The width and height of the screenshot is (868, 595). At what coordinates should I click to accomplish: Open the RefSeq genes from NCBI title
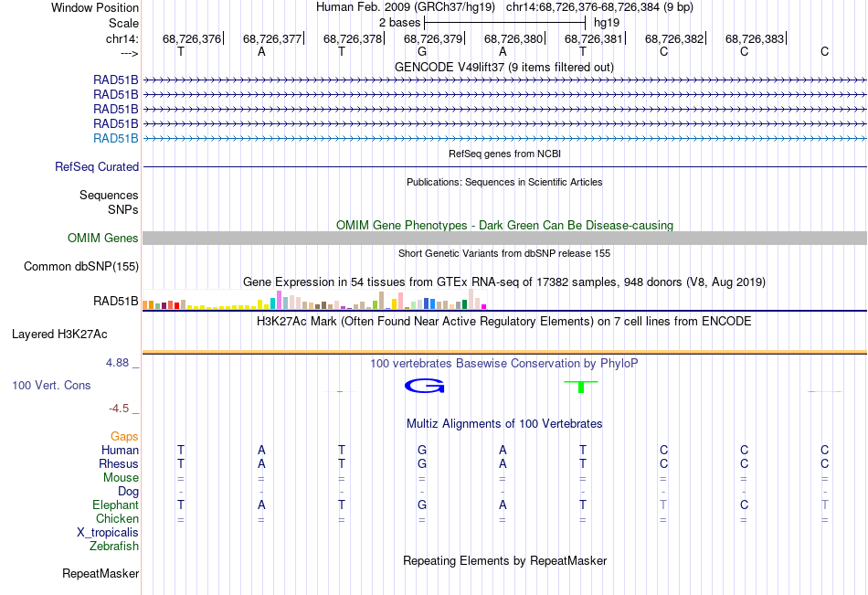coord(504,154)
